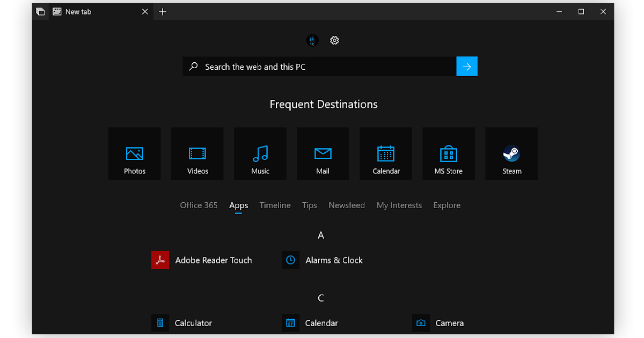
Task: Open the Music tile
Action: (x=260, y=153)
